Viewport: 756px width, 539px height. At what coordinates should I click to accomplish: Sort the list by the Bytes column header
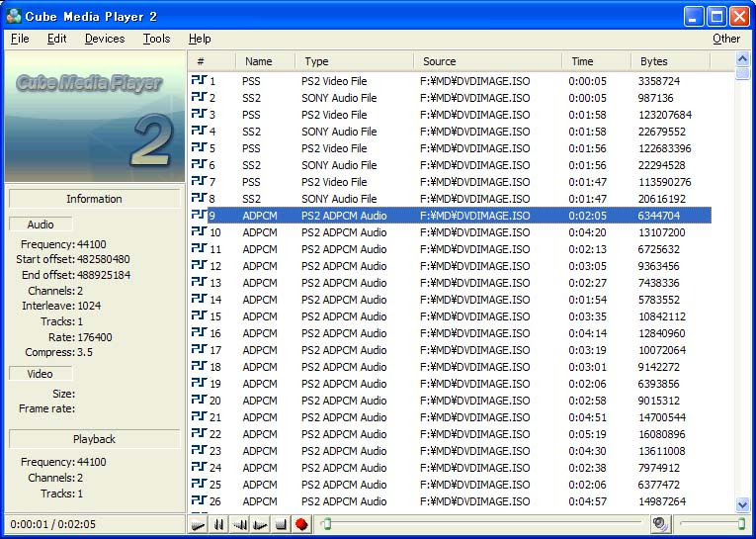click(671, 61)
